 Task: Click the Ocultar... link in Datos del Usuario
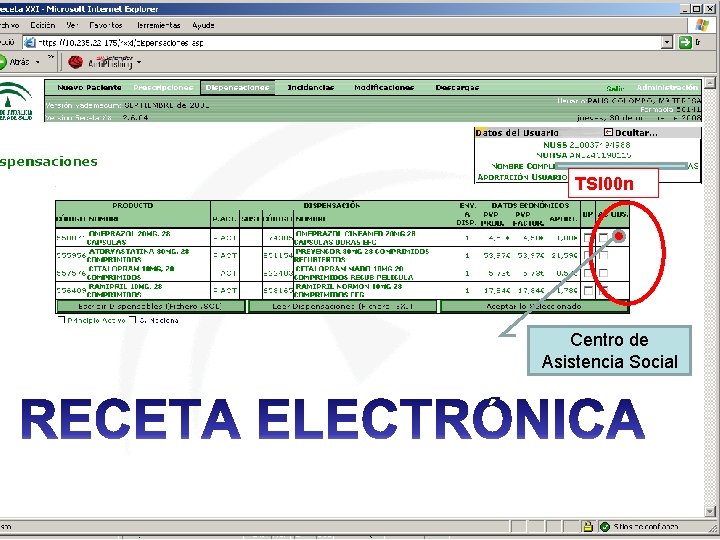click(636, 133)
